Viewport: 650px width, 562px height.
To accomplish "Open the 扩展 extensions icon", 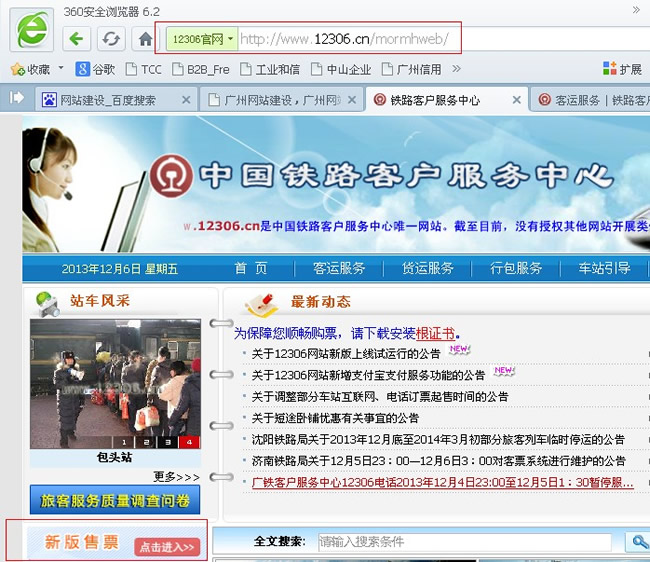I will (x=610, y=69).
